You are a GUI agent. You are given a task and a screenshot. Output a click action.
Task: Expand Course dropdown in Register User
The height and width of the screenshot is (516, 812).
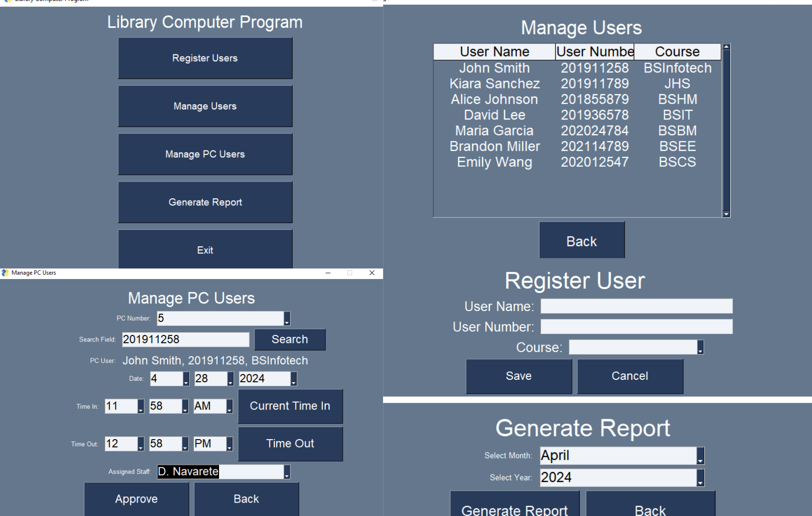pyautogui.click(x=701, y=347)
